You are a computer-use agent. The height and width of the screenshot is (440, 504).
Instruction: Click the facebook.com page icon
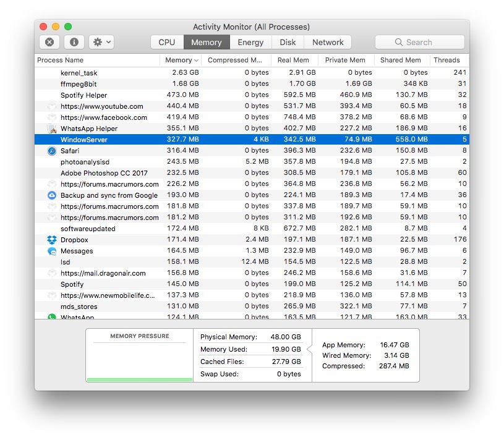(52, 117)
